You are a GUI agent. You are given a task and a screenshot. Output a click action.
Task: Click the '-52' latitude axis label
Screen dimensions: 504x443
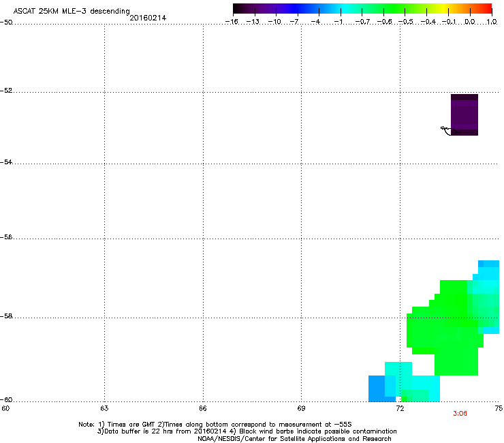[6, 91]
